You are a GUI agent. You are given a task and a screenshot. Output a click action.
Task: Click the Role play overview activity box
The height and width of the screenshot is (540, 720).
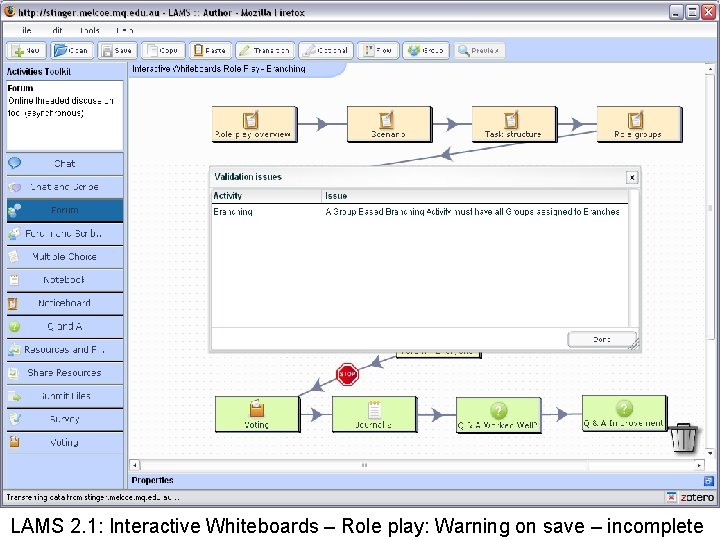click(254, 124)
